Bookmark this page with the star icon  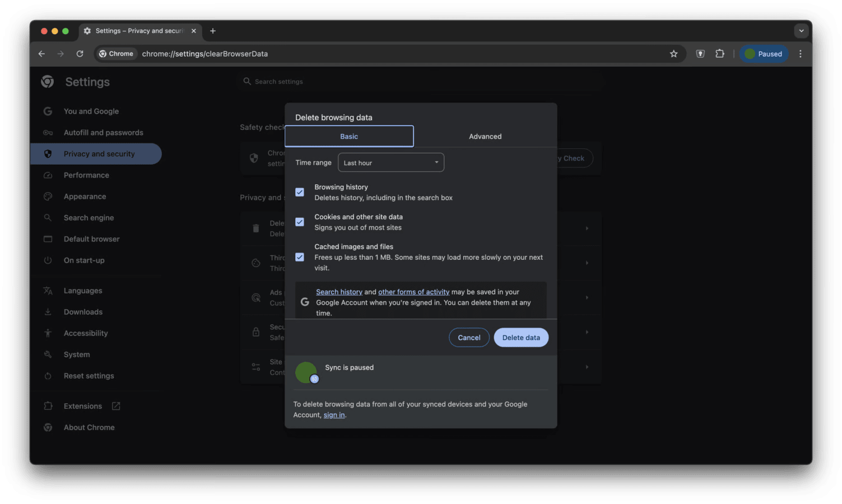(x=673, y=54)
